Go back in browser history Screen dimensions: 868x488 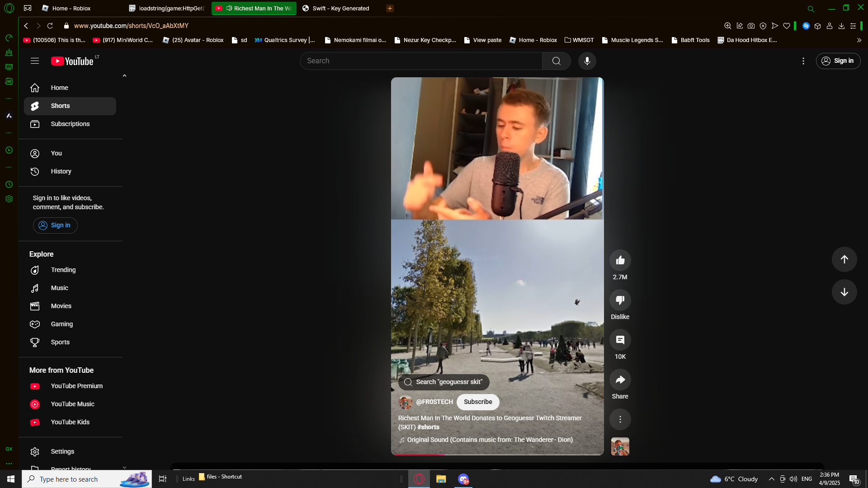(26, 26)
